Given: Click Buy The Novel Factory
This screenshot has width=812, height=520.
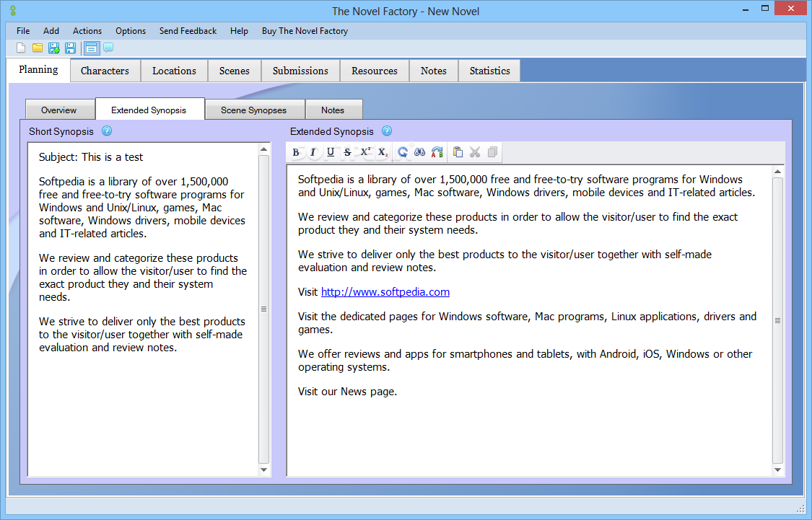Looking at the screenshot, I should coord(305,31).
